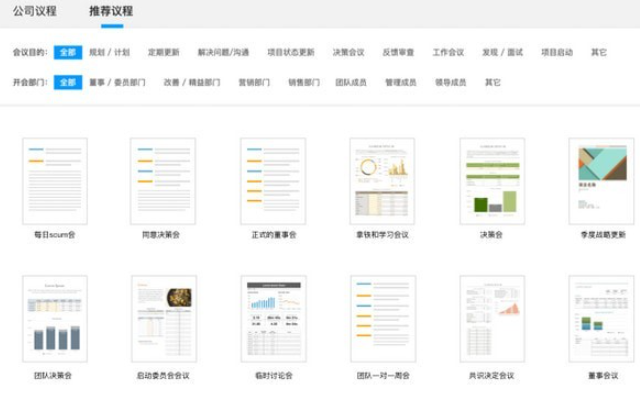Pick the 发现 / 面试 purpose filter
This screenshot has height=396, width=640.
(502, 52)
